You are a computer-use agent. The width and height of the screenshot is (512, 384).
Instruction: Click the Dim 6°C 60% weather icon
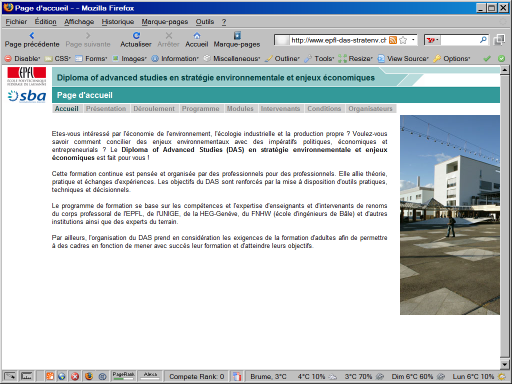point(441,376)
